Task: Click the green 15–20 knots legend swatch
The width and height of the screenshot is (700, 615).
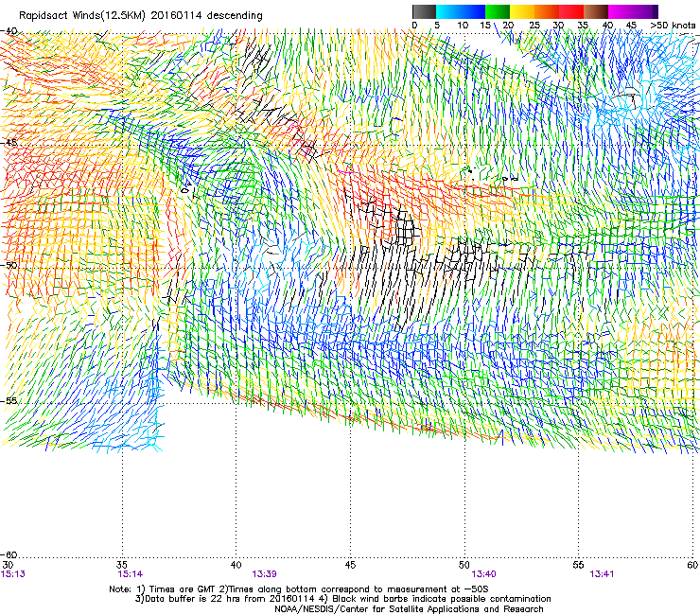Action: tap(498, 11)
